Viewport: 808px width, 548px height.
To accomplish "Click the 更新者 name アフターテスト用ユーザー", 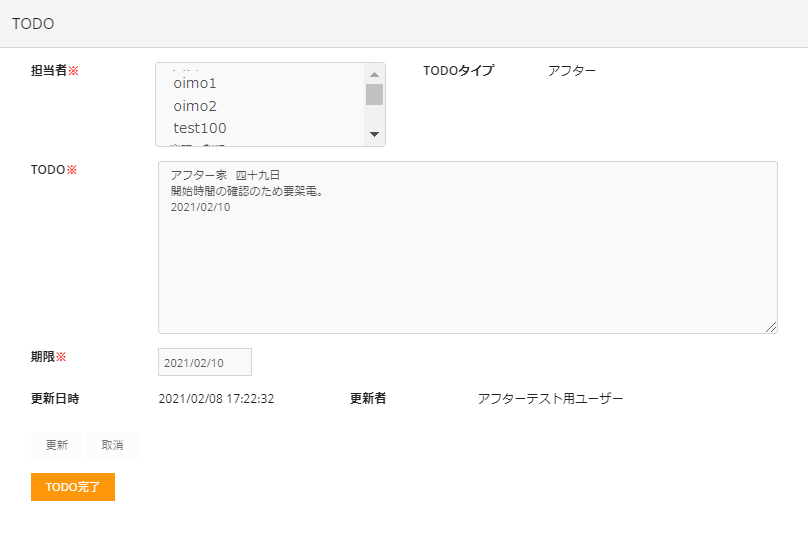I will [x=550, y=399].
